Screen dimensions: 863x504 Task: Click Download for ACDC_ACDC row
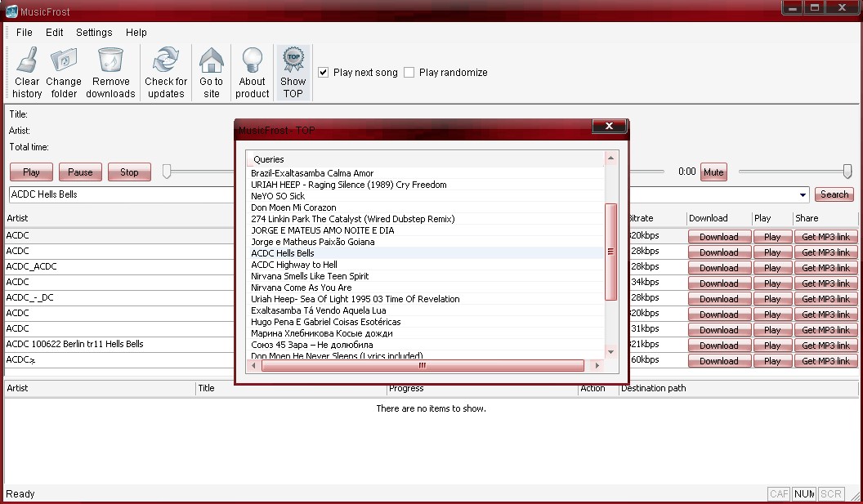(719, 268)
